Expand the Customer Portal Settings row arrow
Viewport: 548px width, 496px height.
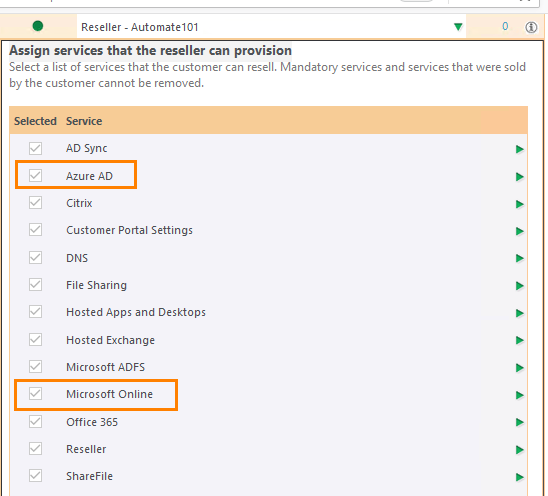point(520,231)
